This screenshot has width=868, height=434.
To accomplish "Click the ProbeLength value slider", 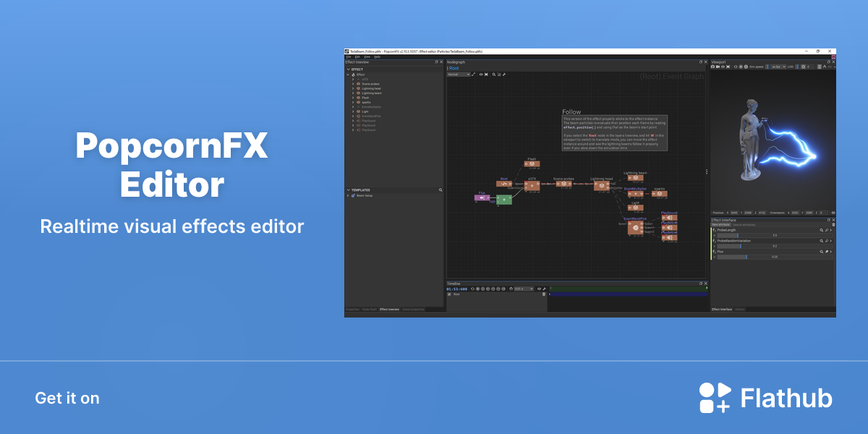I will coord(775,235).
